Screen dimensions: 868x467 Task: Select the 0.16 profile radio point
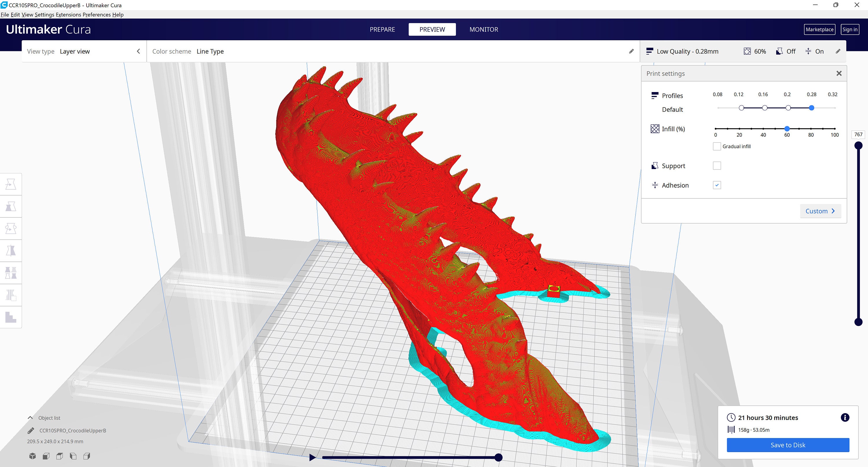coord(764,108)
